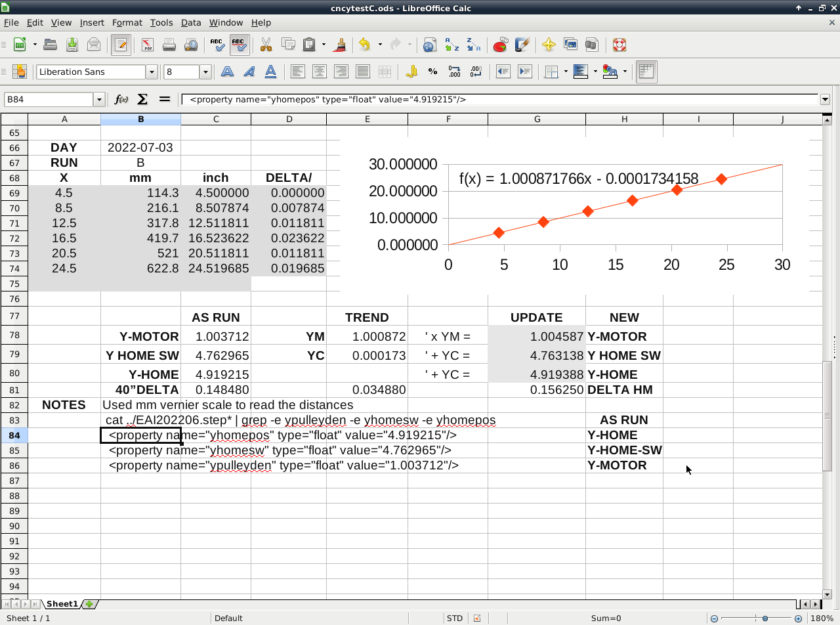Toggle underline text
This screenshot has height=625, width=840.
(x=270, y=72)
